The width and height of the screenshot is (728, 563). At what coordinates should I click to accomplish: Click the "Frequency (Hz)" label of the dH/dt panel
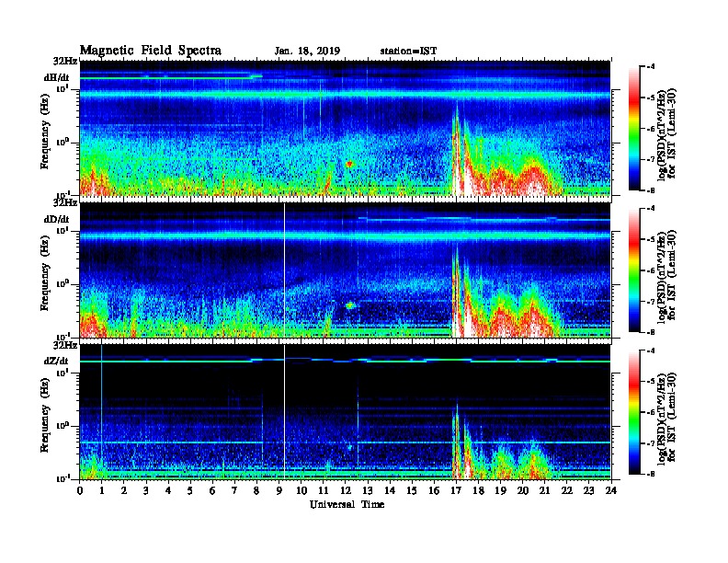[44, 132]
